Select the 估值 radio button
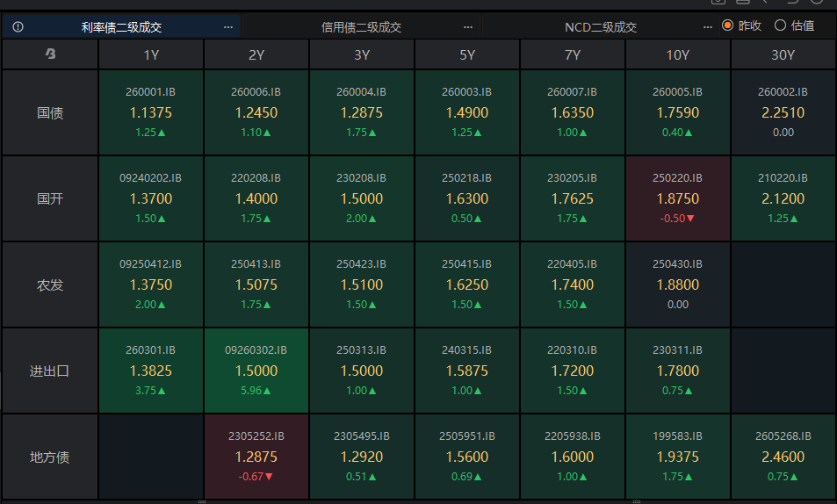The image size is (837, 504). click(780, 25)
